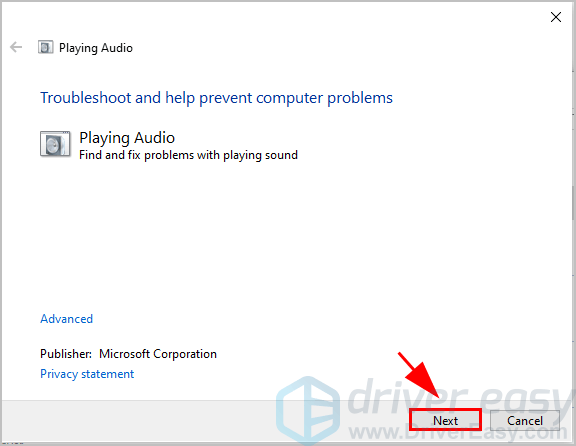
Task: Click the Find and fix problems description
Action: pyautogui.click(x=188, y=155)
